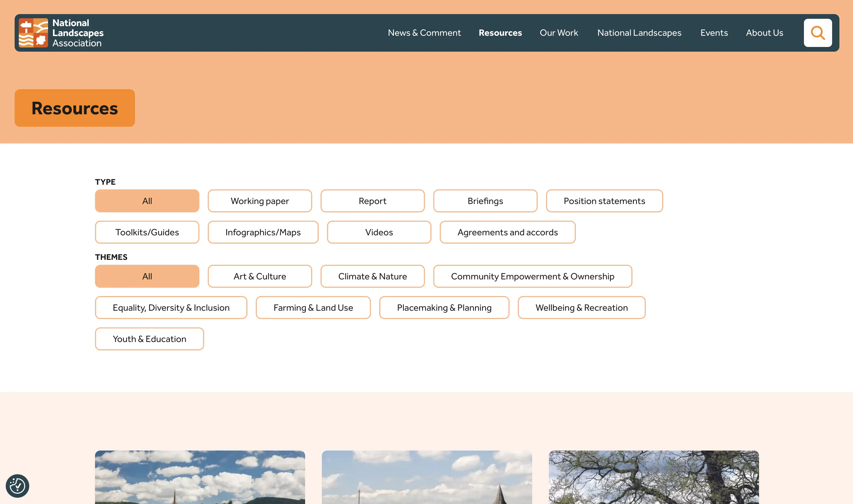
Task: Open the tree branches resource thumbnail
Action: click(x=653, y=477)
